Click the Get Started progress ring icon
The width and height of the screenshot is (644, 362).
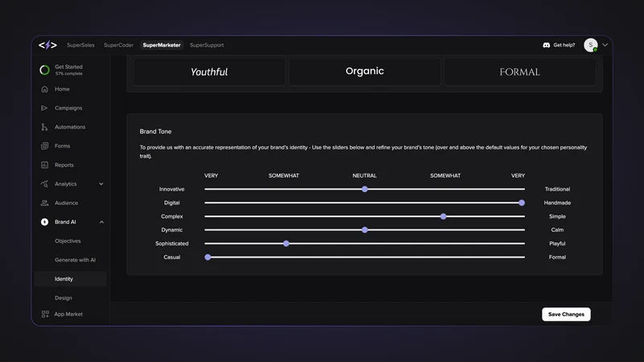pyautogui.click(x=44, y=70)
